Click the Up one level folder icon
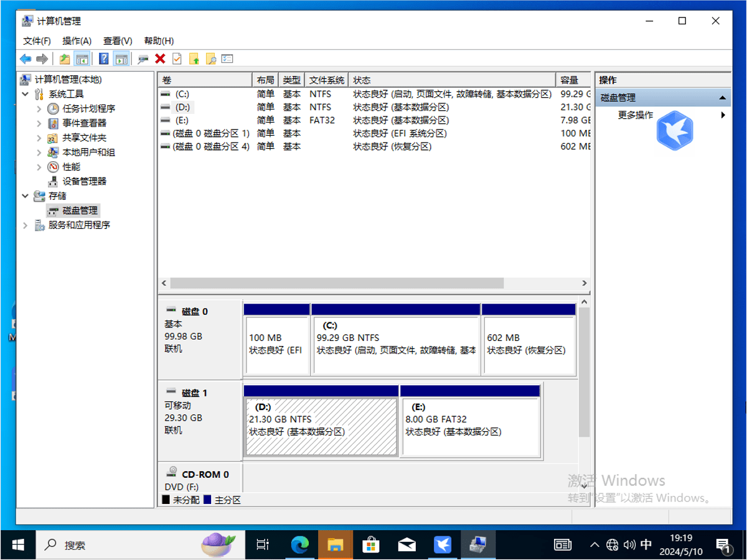The image size is (747, 560). click(64, 59)
